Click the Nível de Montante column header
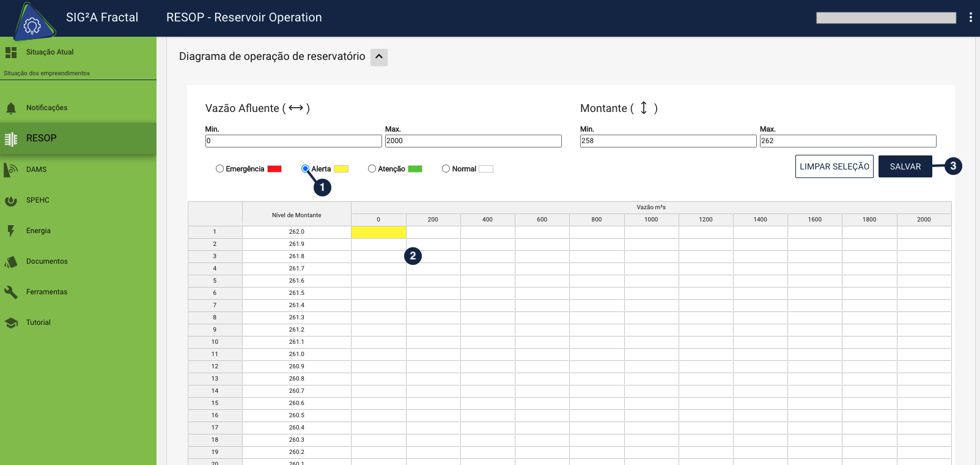Image resolution: width=980 pixels, height=465 pixels. (x=297, y=215)
